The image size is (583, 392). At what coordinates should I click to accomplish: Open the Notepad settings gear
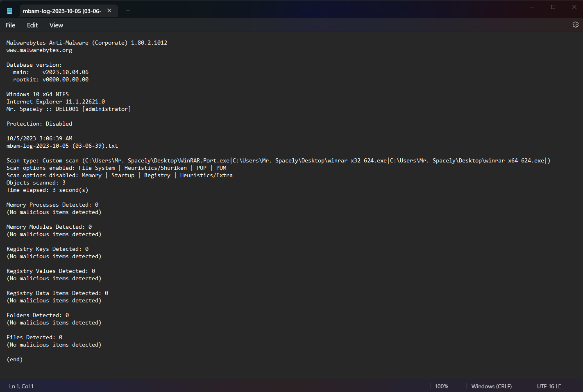tap(575, 25)
